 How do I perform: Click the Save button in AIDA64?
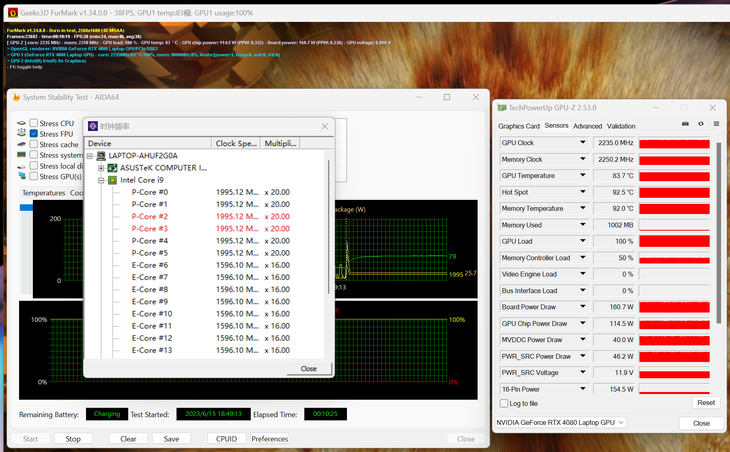pyautogui.click(x=171, y=439)
